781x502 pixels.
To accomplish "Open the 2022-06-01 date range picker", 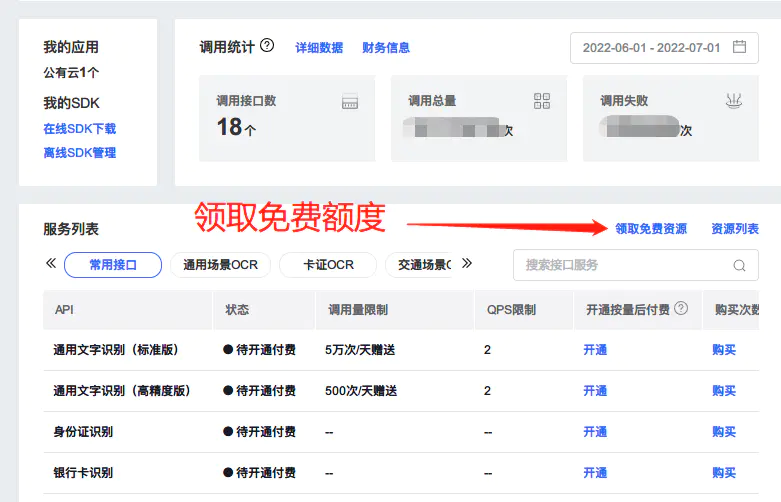I will tap(651, 48).
